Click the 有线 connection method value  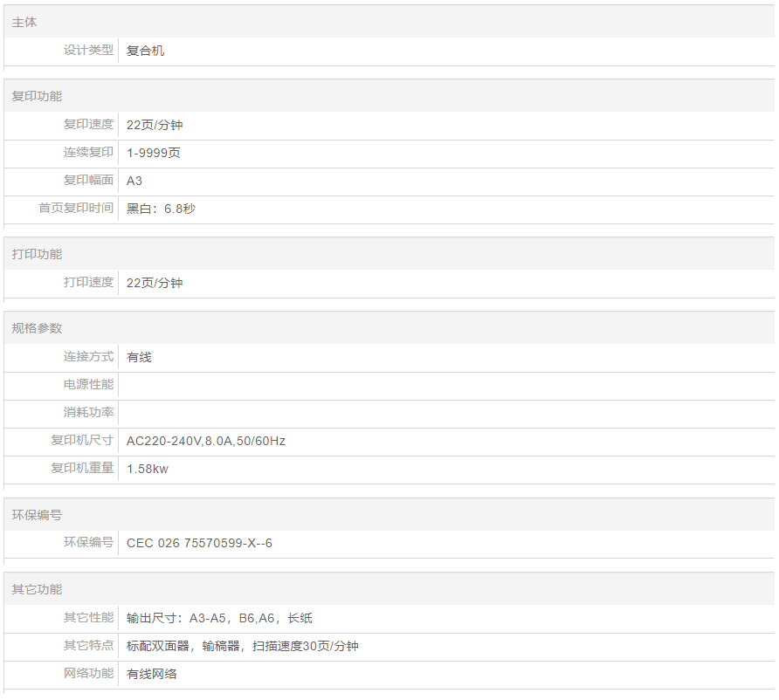click(139, 357)
